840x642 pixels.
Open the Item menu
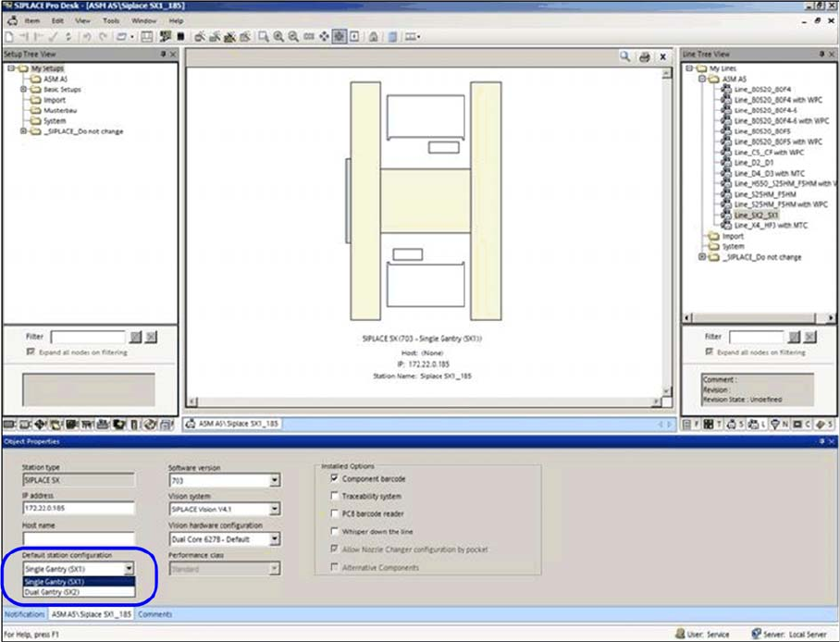pos(32,20)
